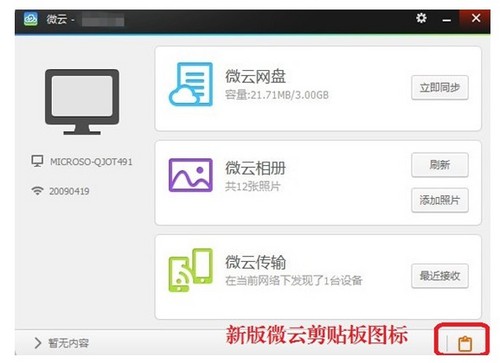Open the clipboard icon at bottom right
Screen dimensions: 500x363
click(465, 344)
